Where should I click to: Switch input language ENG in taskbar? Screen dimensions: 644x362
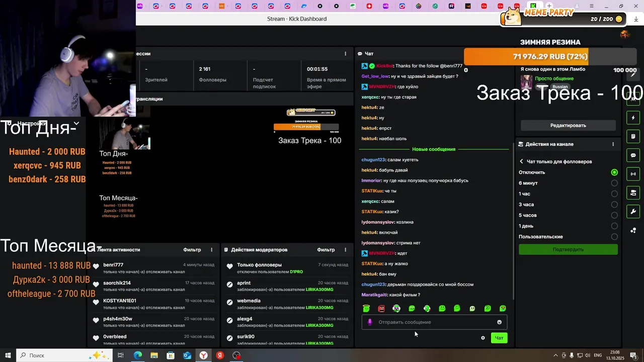coord(598,355)
